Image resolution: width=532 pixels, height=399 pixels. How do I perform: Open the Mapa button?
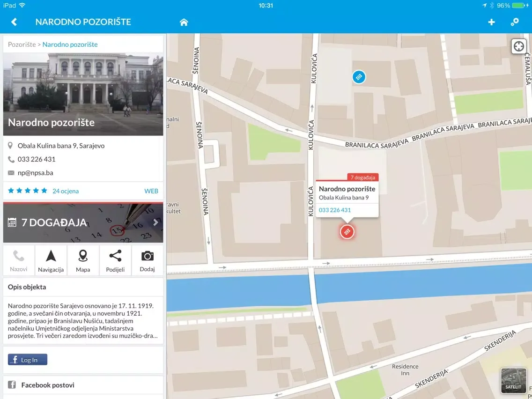(x=83, y=260)
